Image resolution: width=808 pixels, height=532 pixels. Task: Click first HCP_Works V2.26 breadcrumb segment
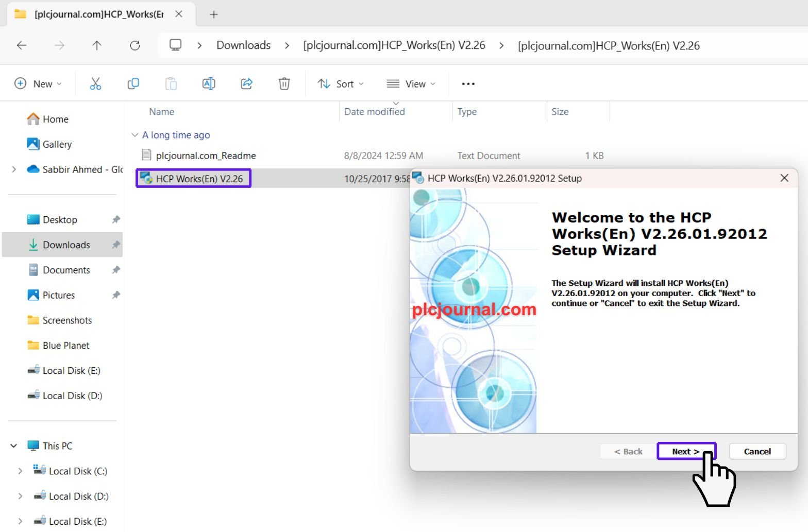394,45
